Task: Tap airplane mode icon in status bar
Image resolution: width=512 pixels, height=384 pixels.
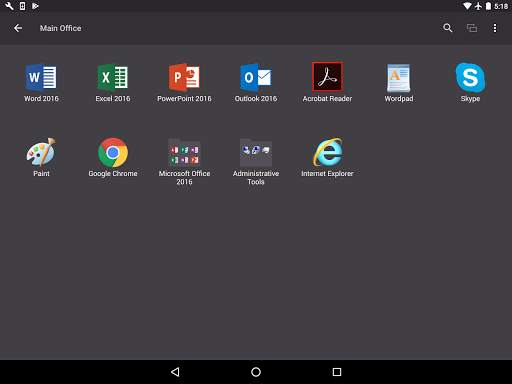Action: (x=478, y=6)
